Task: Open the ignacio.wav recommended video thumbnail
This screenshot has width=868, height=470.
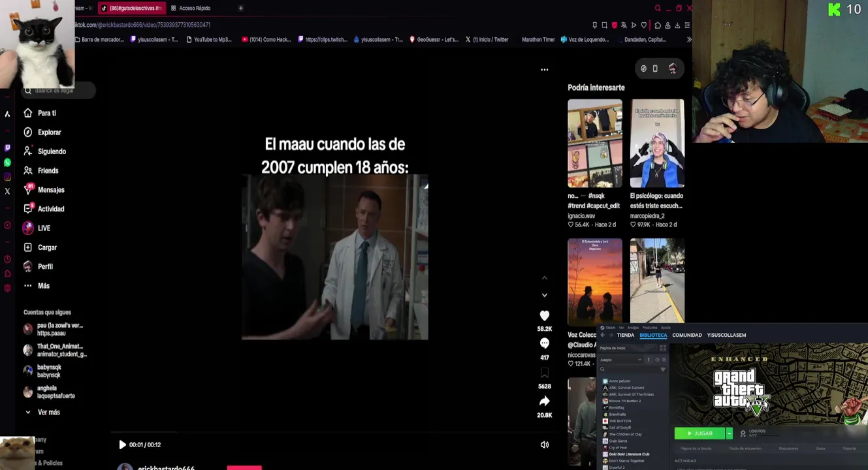Action: 594,143
